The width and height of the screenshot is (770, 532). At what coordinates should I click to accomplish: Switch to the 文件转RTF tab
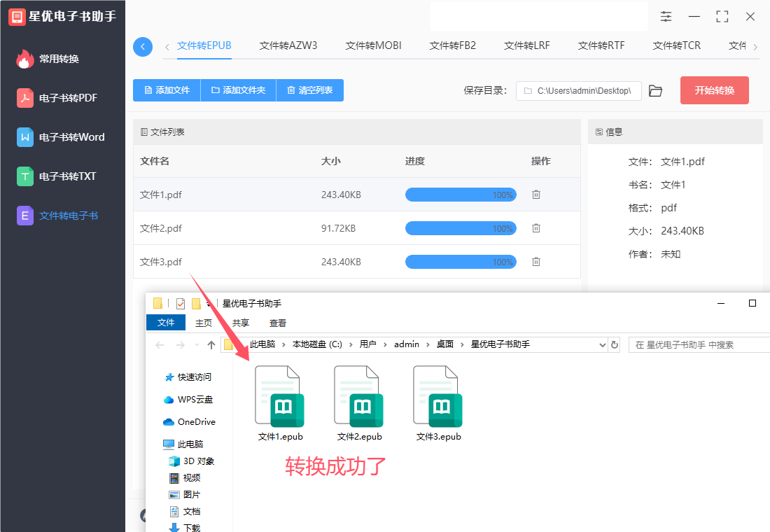(x=601, y=45)
